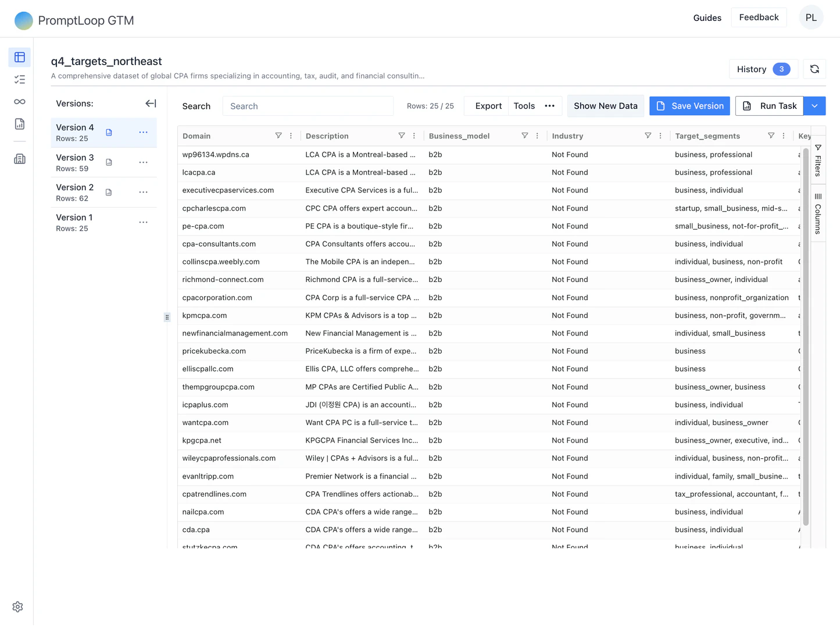Open the filter funnel on the Domain column
This screenshot has height=628, width=840.
point(278,135)
